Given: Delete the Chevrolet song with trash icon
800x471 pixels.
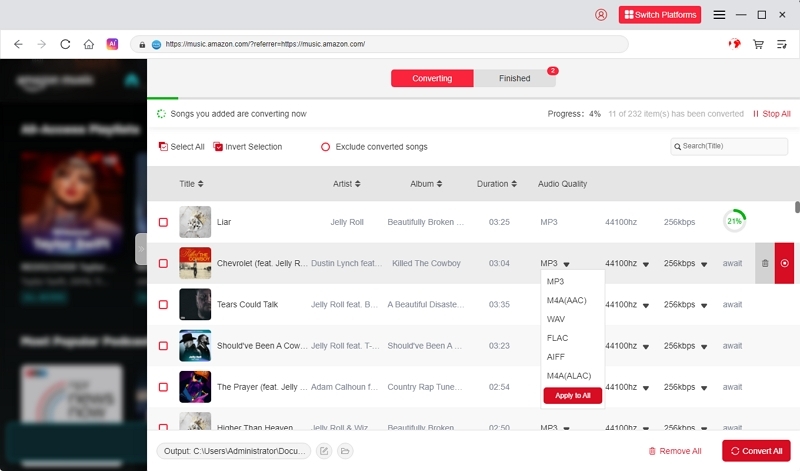Looking at the screenshot, I should pyautogui.click(x=765, y=263).
